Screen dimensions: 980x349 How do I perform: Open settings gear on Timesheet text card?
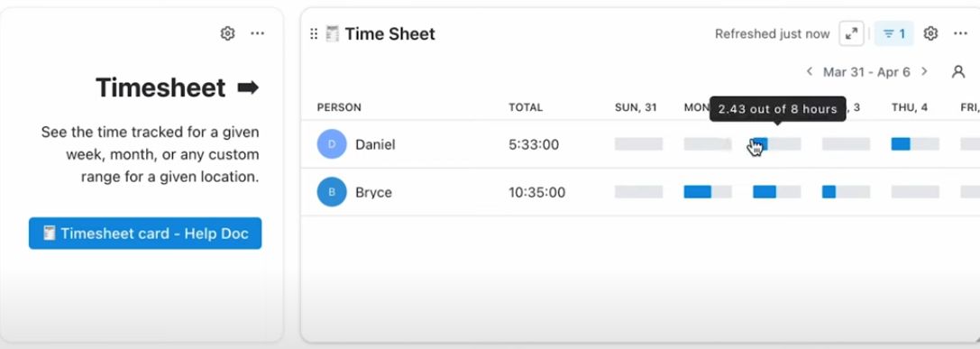pos(227,33)
